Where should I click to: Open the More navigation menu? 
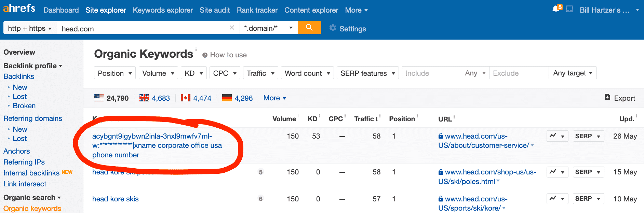(x=356, y=10)
